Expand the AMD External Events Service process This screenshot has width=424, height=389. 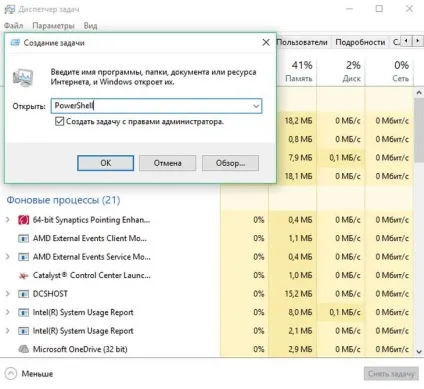8,257
